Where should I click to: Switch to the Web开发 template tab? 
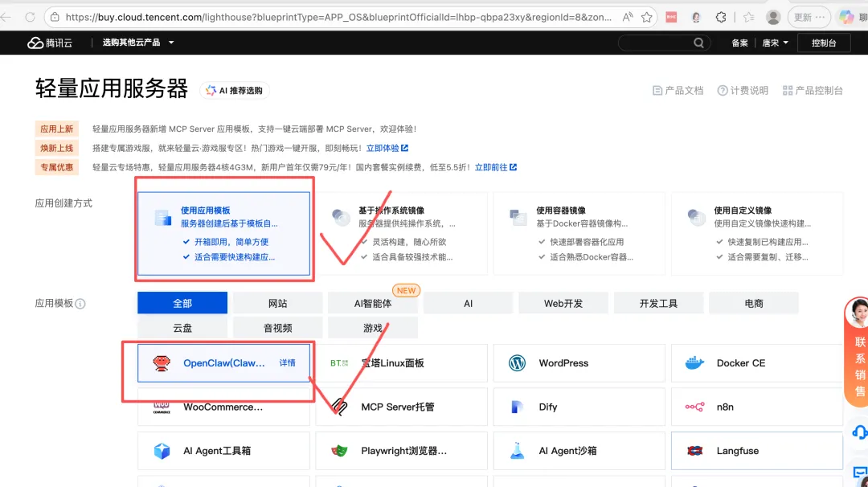(563, 303)
